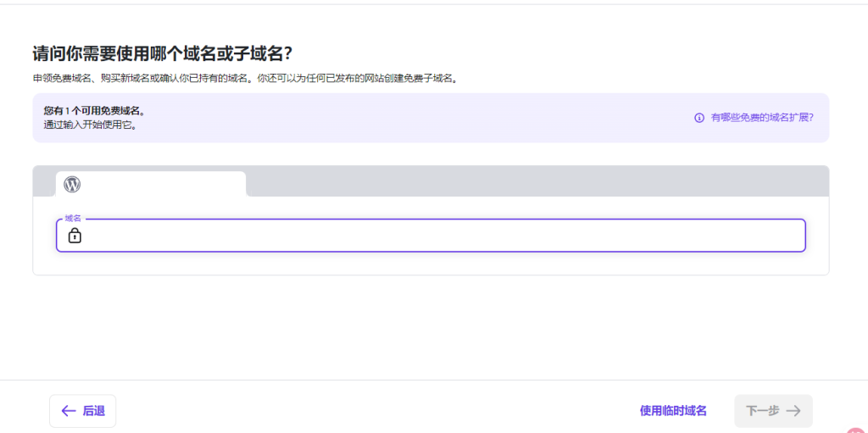Select the browser tab mock-up with WordPress logo

(x=151, y=184)
